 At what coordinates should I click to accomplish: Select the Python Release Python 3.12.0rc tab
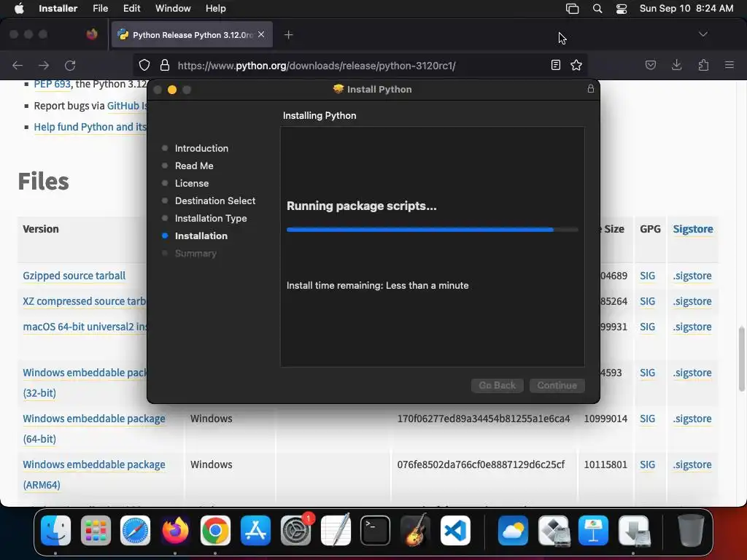pos(192,35)
